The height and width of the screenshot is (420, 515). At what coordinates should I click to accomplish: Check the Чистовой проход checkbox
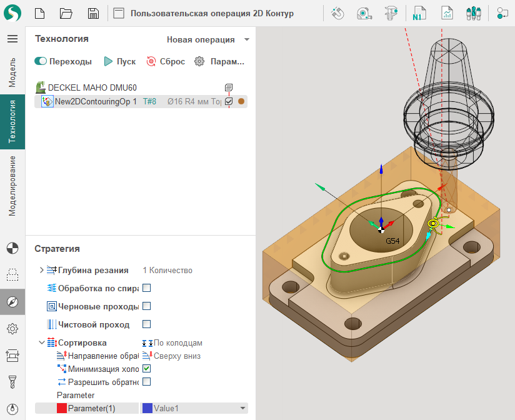147,324
